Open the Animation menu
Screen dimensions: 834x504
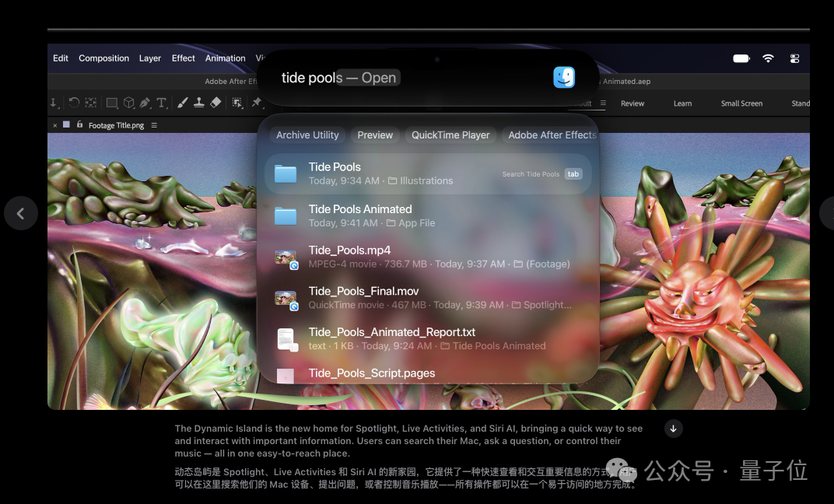point(226,58)
